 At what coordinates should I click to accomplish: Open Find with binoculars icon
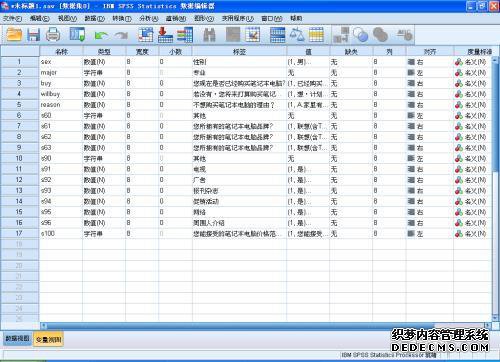pos(209,35)
